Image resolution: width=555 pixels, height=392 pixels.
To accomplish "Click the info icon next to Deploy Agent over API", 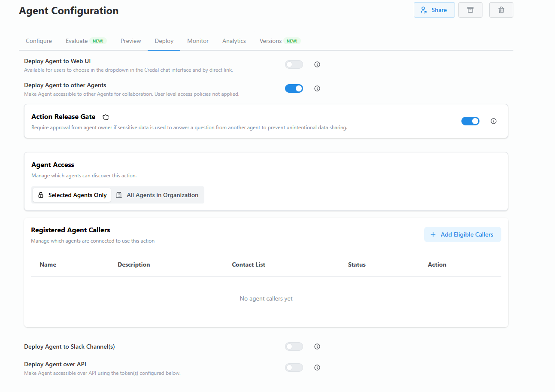I will click(x=317, y=367).
